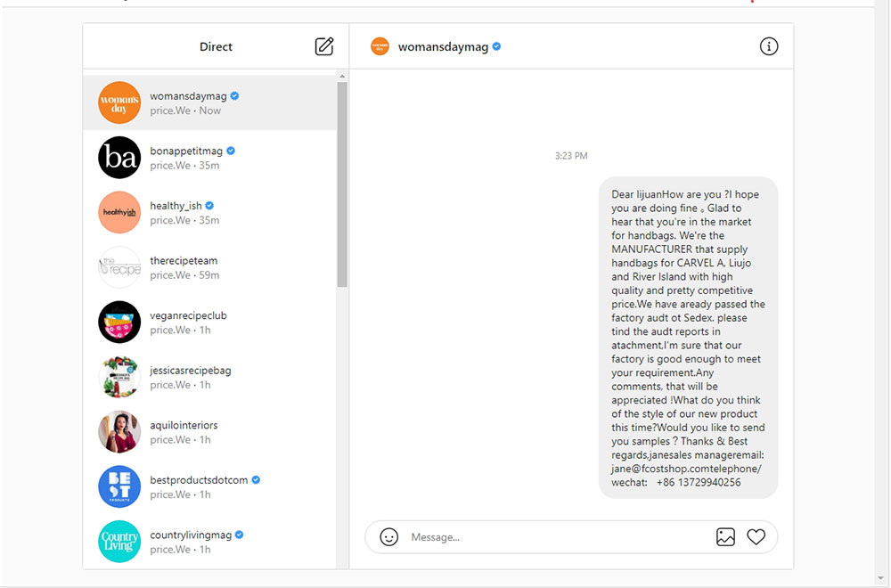Open the bonappetitmag profile picture
The width and height of the screenshot is (891, 588).
(119, 158)
